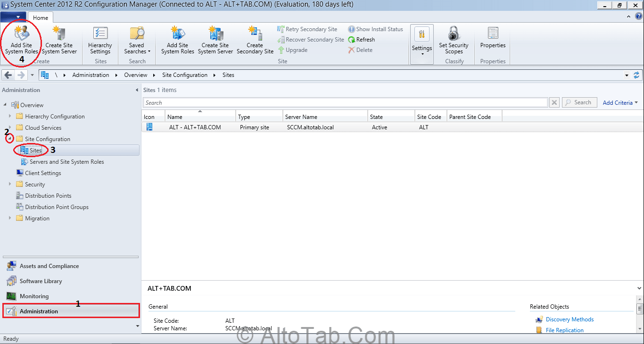Clear the search using X button

[x=554, y=102]
